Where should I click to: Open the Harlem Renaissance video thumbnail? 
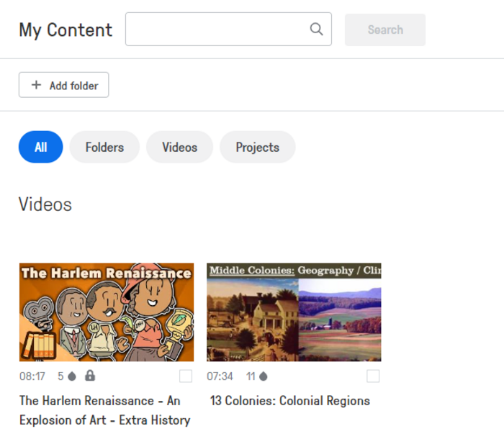(x=107, y=312)
